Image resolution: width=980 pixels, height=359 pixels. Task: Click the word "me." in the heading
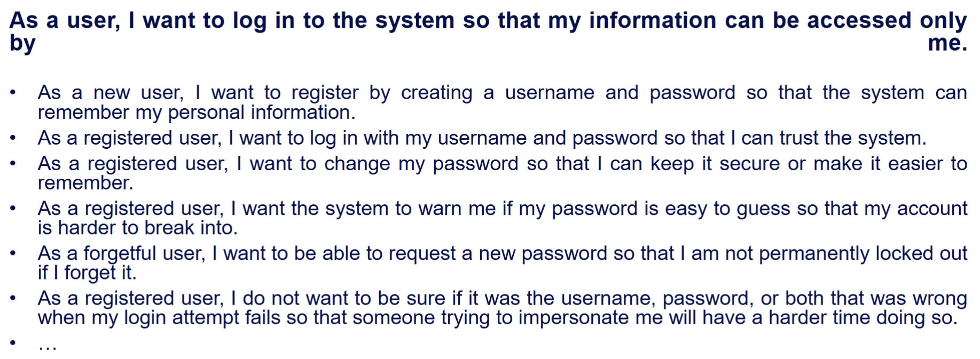click(947, 43)
